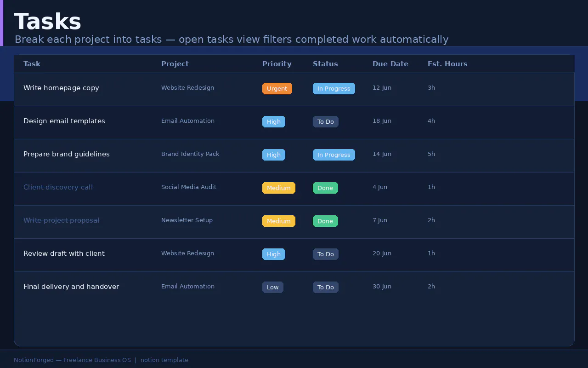
Task: Open the 'Design email templates' task
Action: pyautogui.click(x=64, y=121)
